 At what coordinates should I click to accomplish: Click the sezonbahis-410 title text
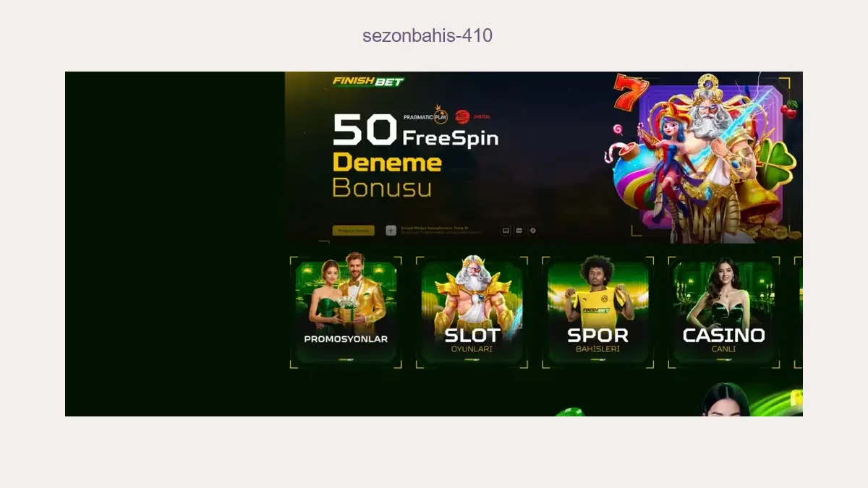427,35
